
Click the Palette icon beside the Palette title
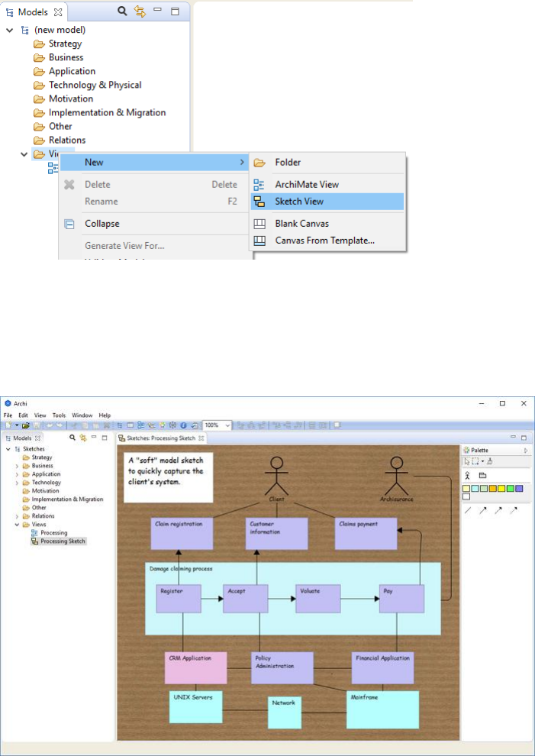tap(466, 451)
